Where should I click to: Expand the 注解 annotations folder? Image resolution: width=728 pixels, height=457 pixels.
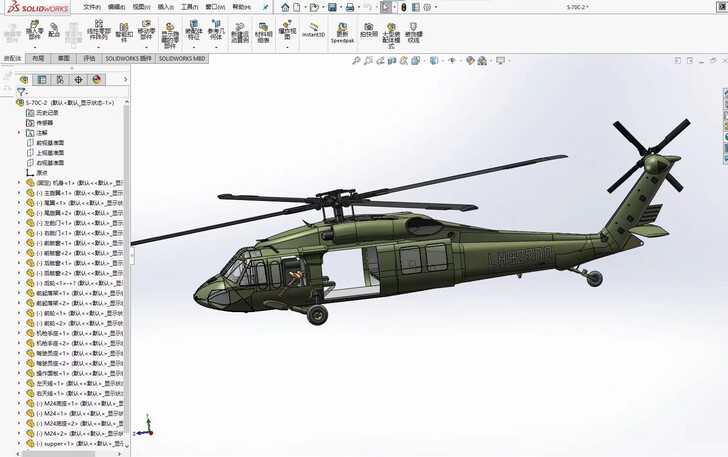[x=19, y=132]
